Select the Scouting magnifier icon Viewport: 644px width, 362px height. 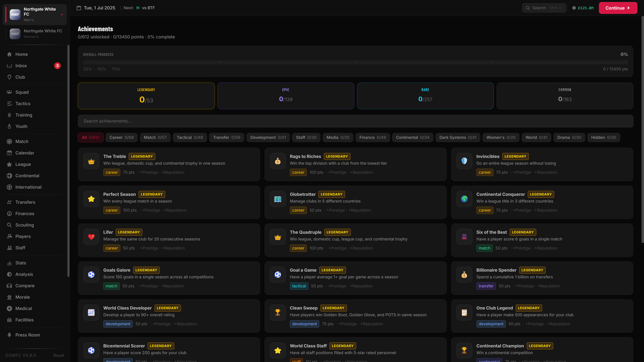[x=9, y=225]
